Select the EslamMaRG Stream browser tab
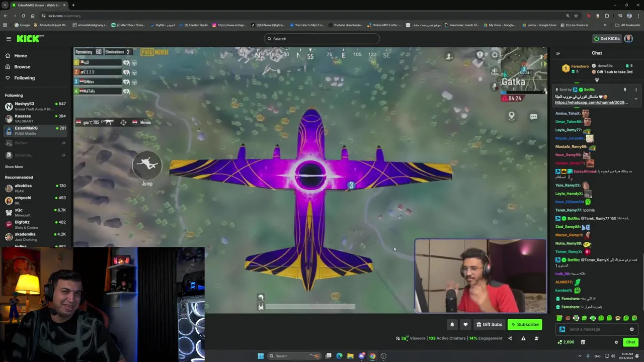644x362 pixels. [x=39, y=5]
